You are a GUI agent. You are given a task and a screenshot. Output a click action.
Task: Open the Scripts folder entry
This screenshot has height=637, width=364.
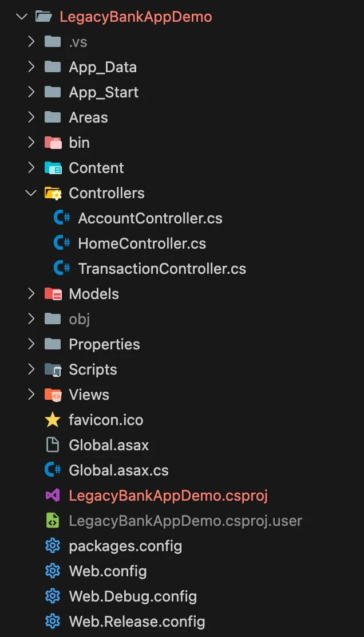[x=93, y=369]
